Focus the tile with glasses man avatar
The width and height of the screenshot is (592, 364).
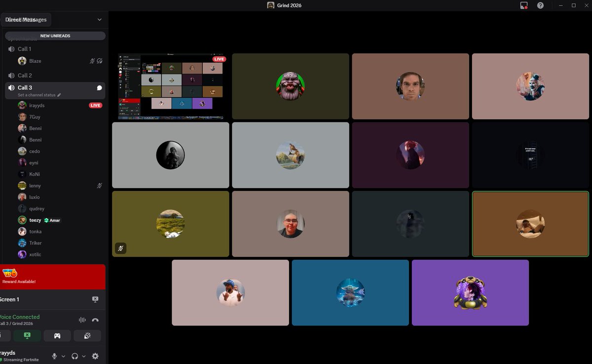coord(291,224)
